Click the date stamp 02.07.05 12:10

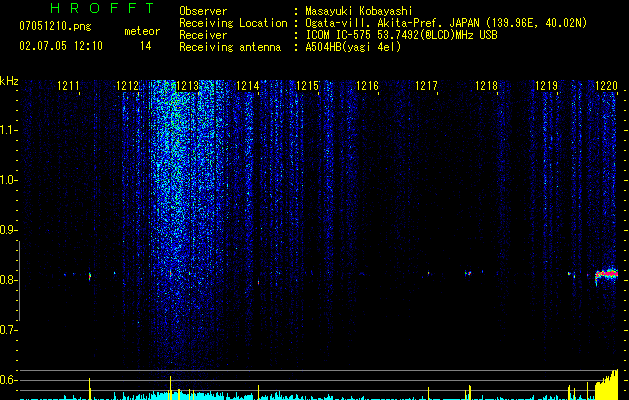pyautogui.click(x=61, y=46)
